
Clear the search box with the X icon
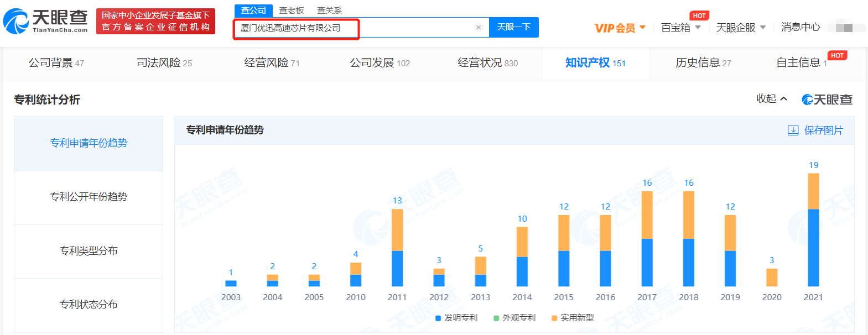tap(479, 27)
